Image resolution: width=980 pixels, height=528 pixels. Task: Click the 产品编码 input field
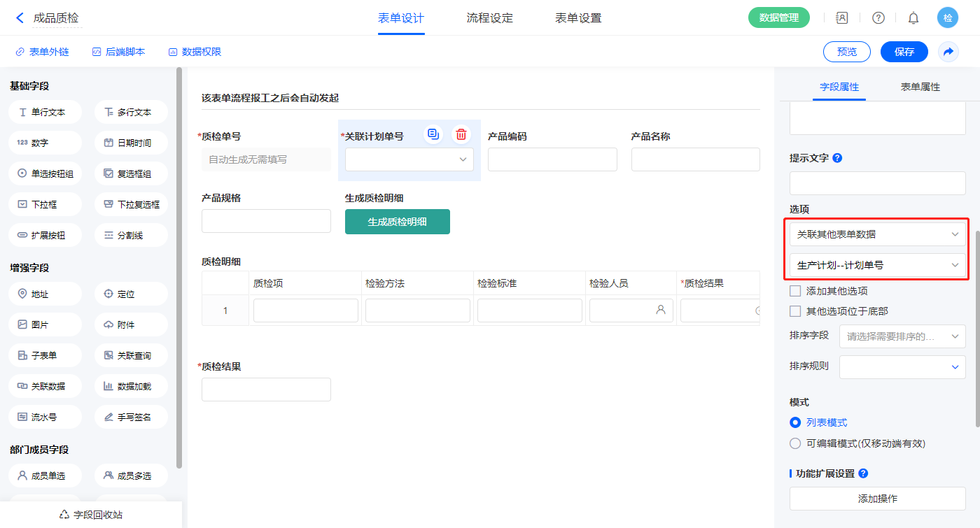(552, 159)
